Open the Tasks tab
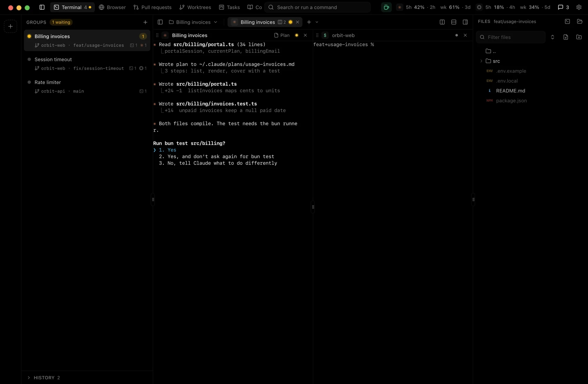 click(x=229, y=7)
